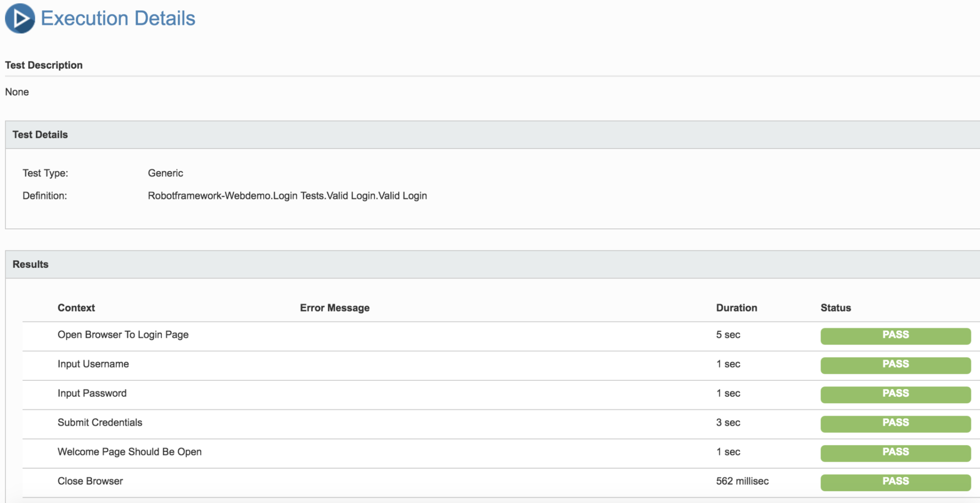
Task: Click the '562 millisec' duration value
Action: [x=742, y=481]
